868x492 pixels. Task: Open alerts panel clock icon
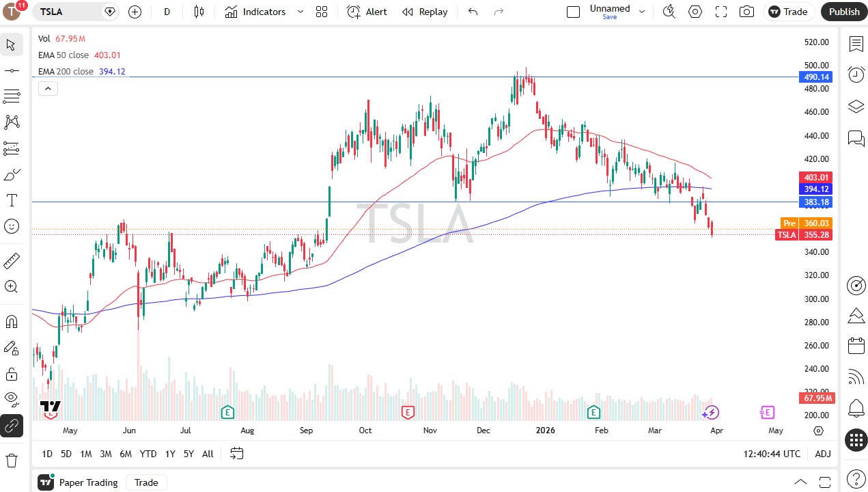(x=856, y=75)
